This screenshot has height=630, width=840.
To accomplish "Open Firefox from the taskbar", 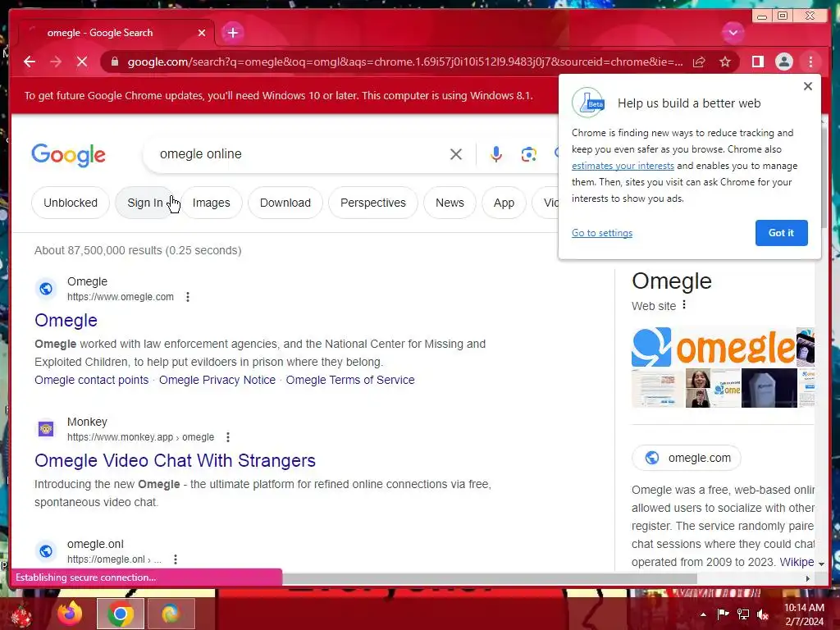I will coord(71,614).
